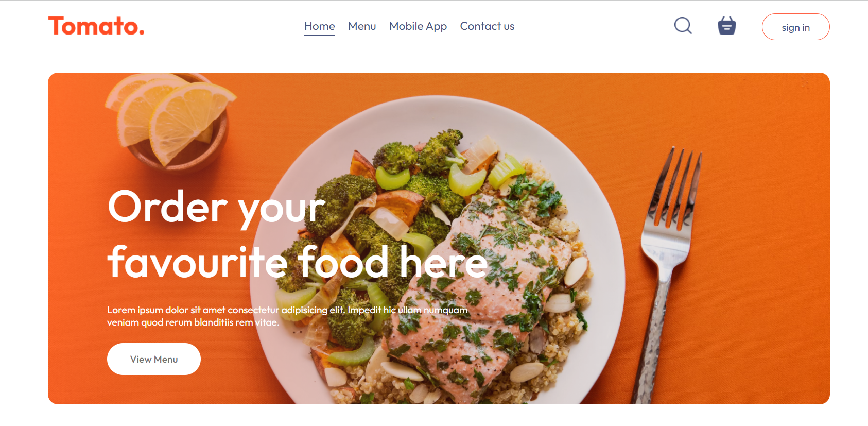Click the View Menu button

click(x=154, y=359)
